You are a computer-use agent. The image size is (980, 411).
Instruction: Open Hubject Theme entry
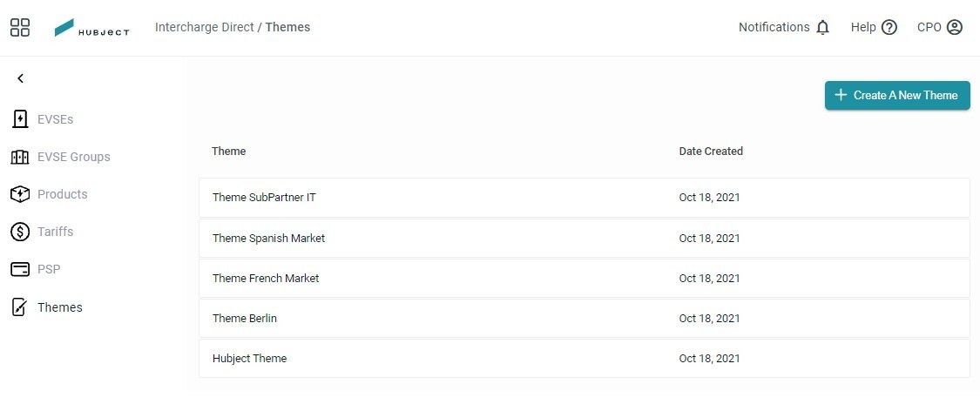pyautogui.click(x=585, y=358)
